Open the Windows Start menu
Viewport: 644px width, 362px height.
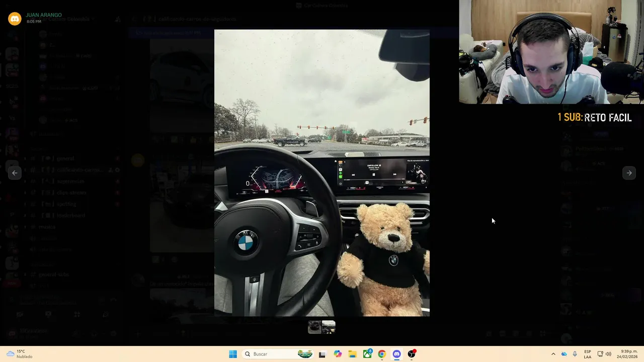233,354
